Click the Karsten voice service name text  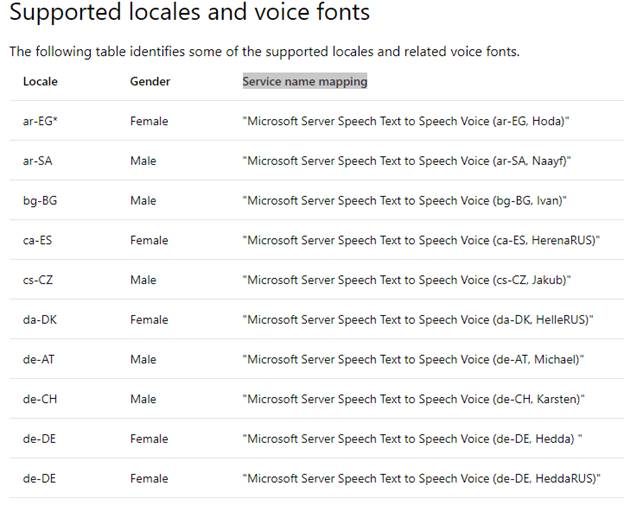point(413,399)
